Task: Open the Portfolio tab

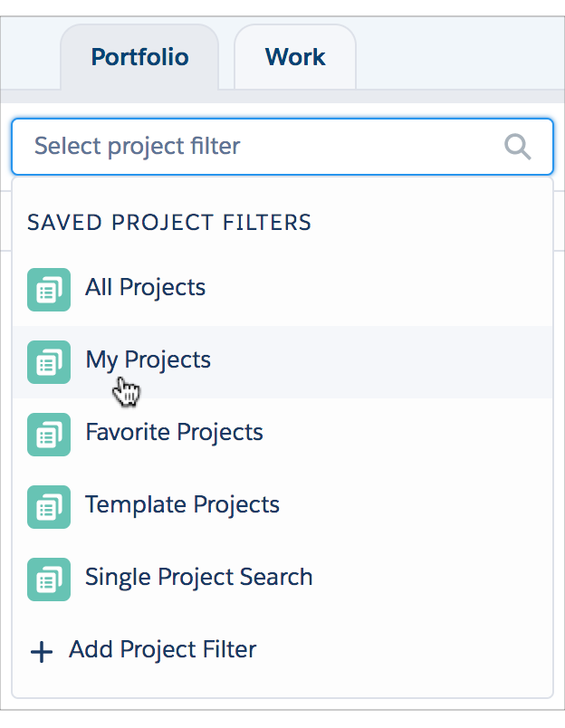Action: (x=139, y=57)
